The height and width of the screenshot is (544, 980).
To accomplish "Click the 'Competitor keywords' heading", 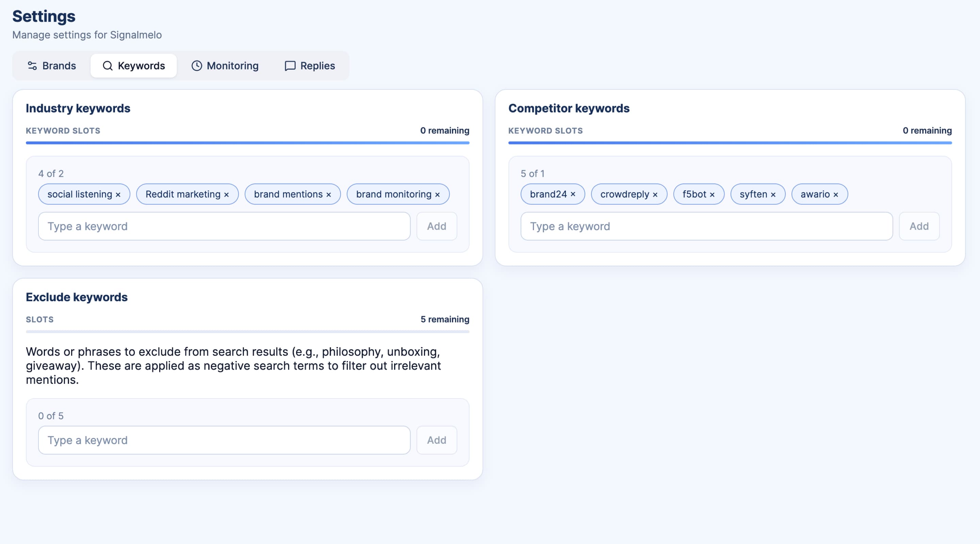I will (x=569, y=108).
